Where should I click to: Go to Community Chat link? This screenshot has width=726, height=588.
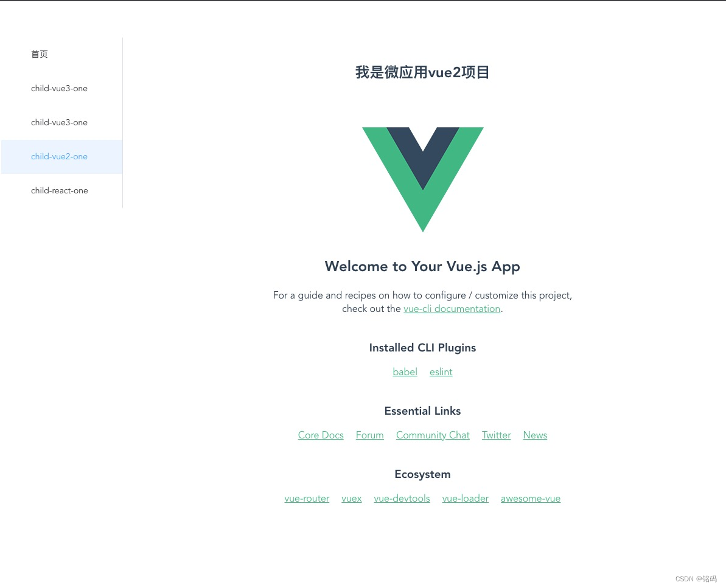coord(433,435)
